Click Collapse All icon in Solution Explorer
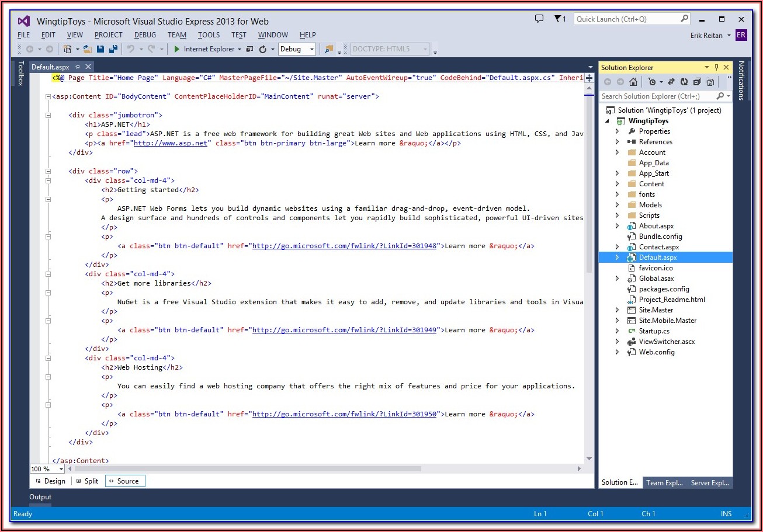This screenshot has height=532, width=763. [x=697, y=82]
